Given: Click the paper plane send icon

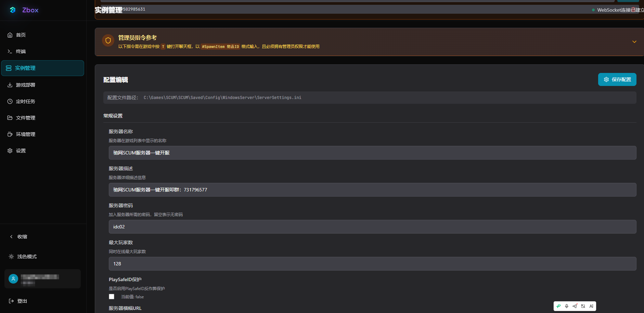Looking at the screenshot, I should coord(575,306).
